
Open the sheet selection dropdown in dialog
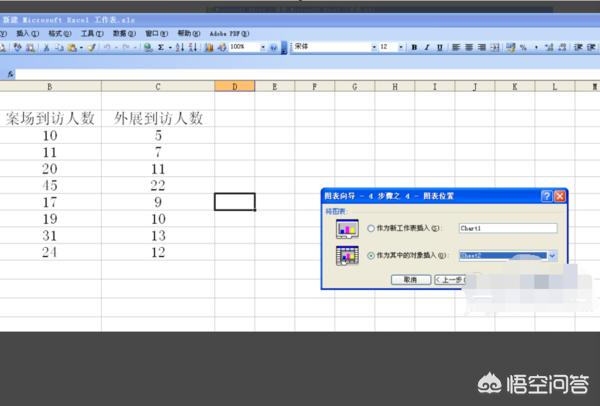tap(552, 256)
